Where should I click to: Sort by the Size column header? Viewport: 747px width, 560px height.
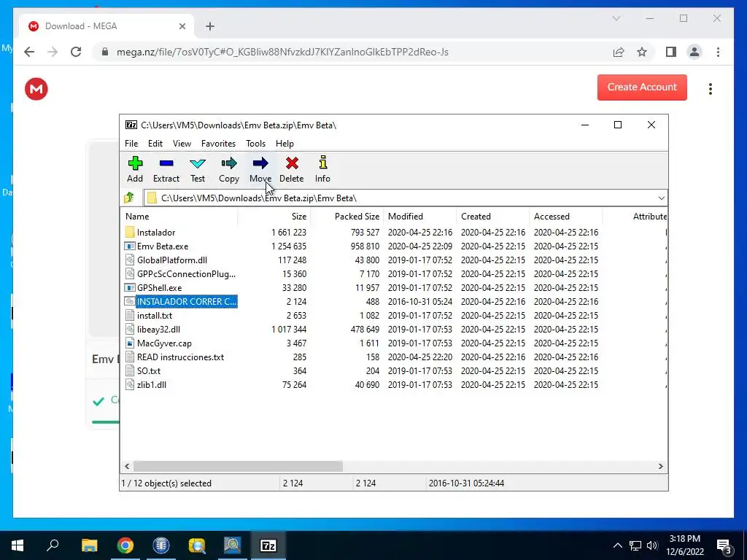click(274, 216)
